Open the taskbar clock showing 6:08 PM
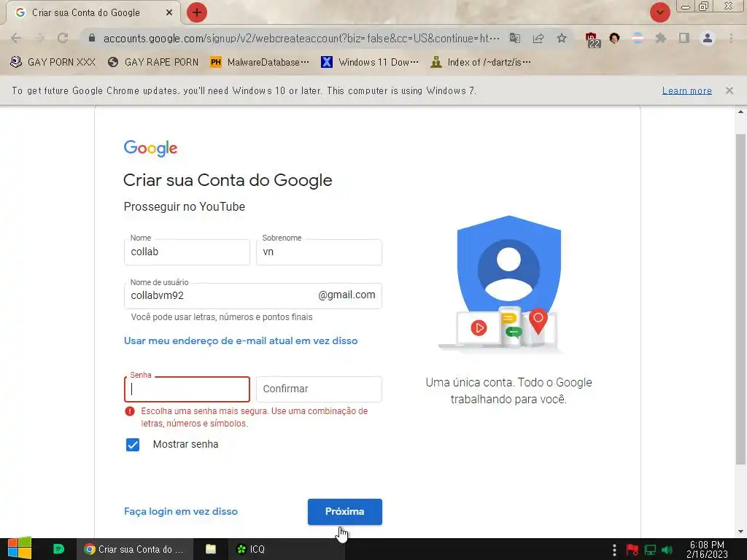 tap(707, 549)
